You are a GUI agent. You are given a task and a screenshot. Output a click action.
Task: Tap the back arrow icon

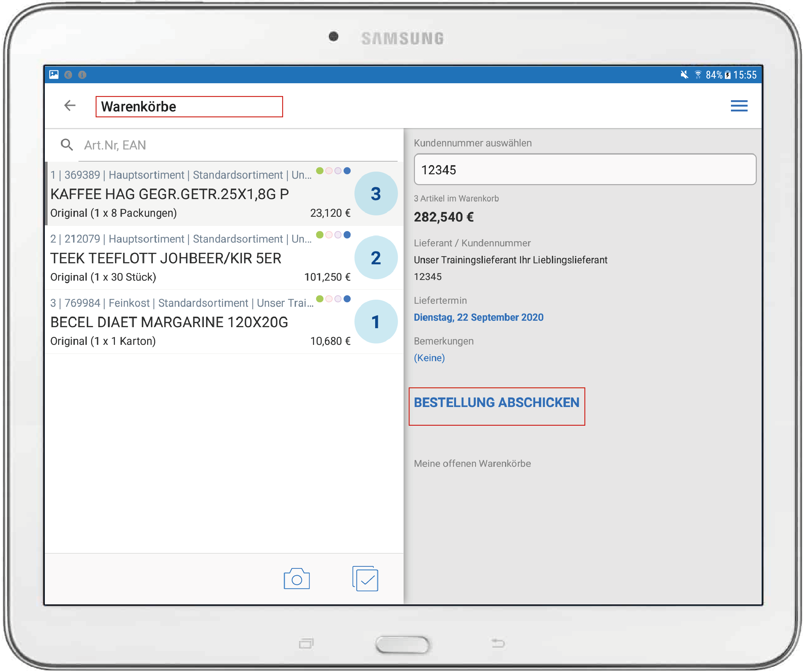click(x=70, y=106)
